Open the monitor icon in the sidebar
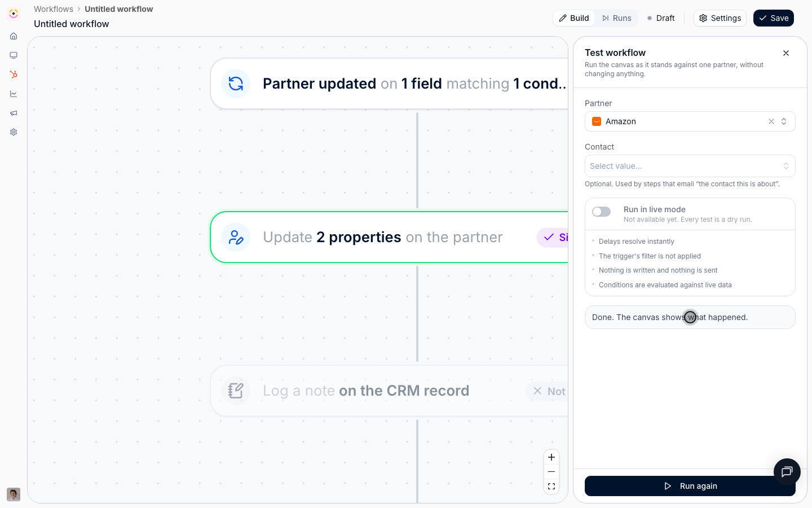Viewport: 812px width, 508px height. pos(14,55)
